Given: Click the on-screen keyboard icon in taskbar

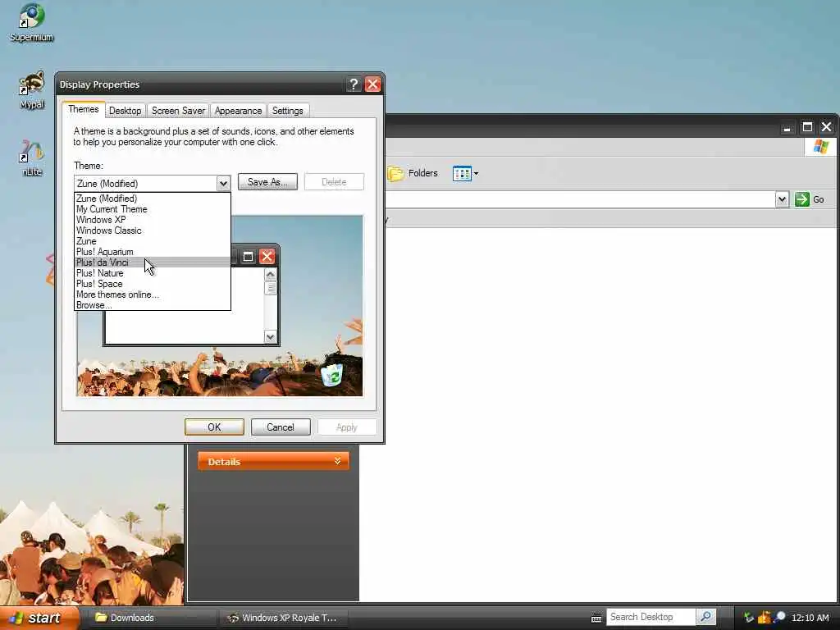Looking at the screenshot, I should point(596,619).
